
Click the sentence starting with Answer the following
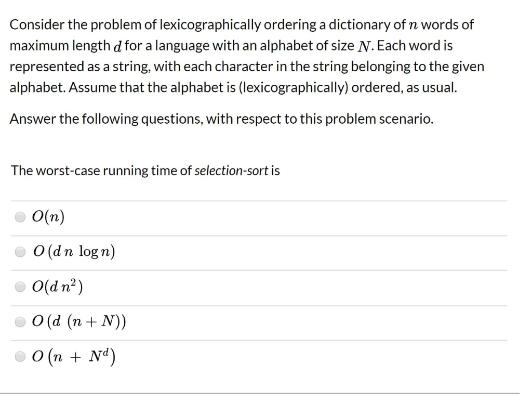pyautogui.click(x=222, y=119)
